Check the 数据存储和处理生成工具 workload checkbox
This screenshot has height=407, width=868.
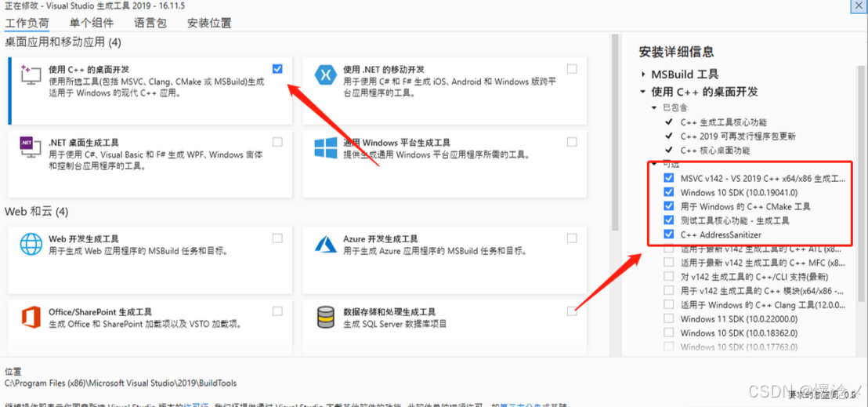click(x=572, y=311)
